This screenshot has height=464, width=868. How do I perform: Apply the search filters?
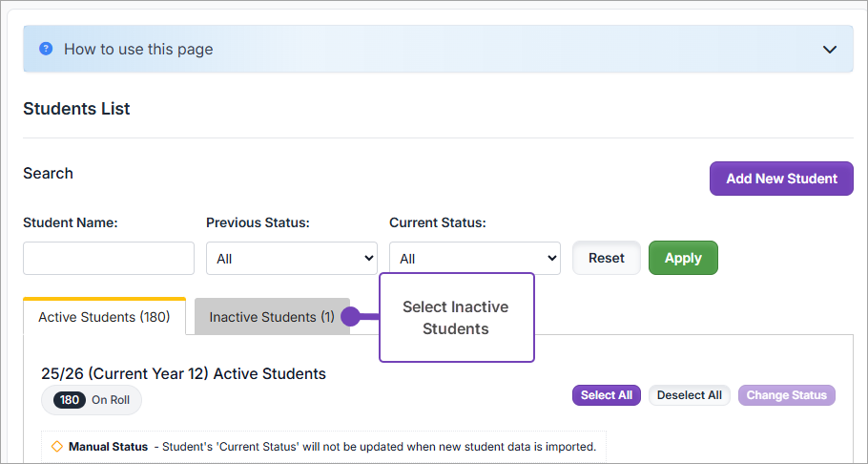[x=683, y=258]
